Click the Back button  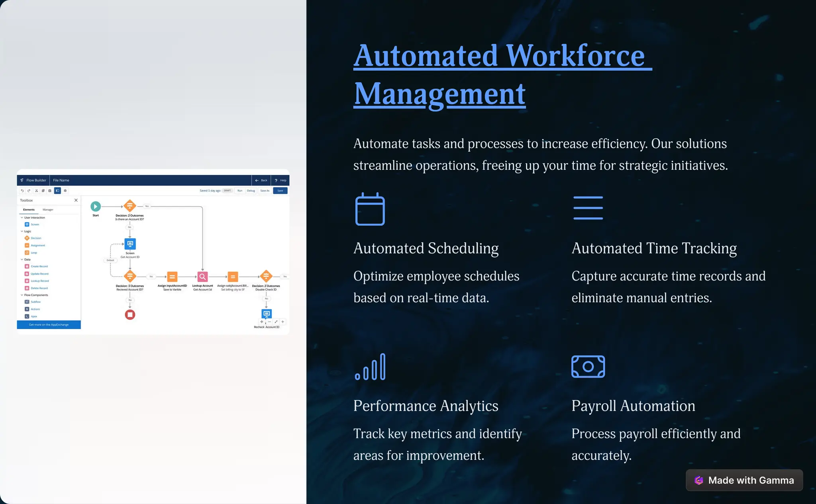261,180
